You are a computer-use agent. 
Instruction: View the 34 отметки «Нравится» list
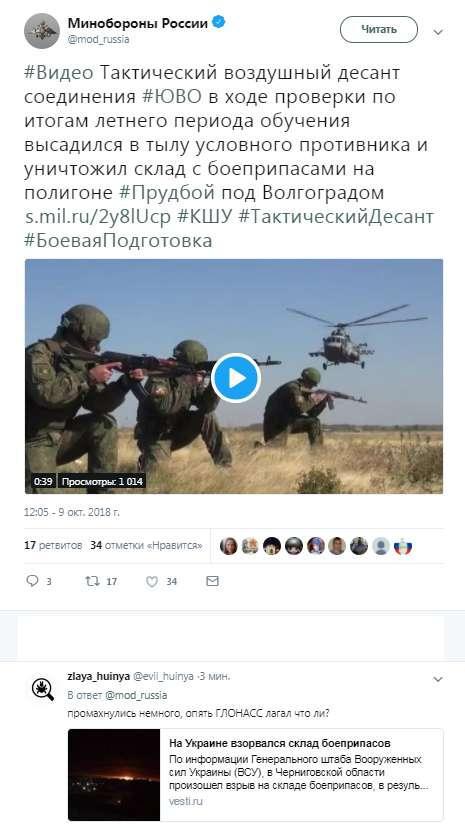tap(146, 545)
